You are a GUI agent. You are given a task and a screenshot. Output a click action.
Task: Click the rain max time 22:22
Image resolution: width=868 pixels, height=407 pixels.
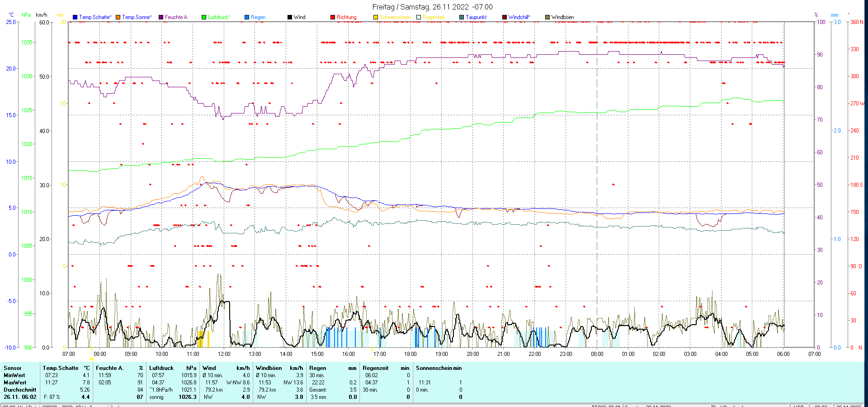(x=318, y=383)
